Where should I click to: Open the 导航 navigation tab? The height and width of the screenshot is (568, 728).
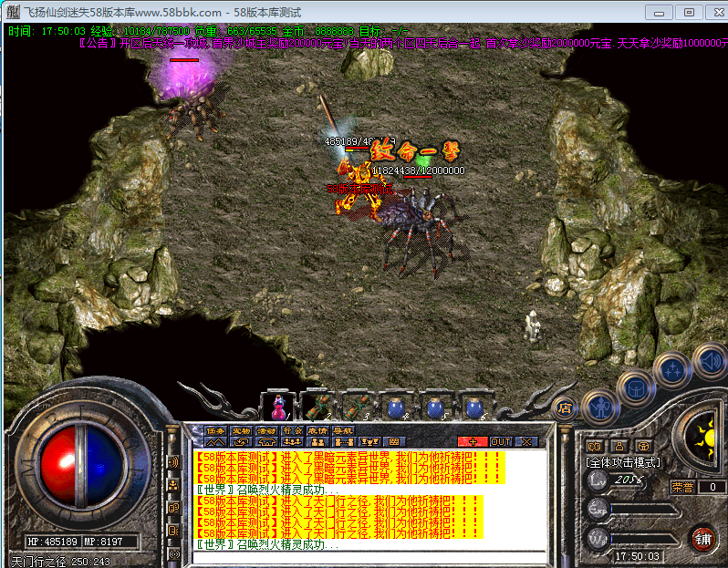[x=343, y=430]
